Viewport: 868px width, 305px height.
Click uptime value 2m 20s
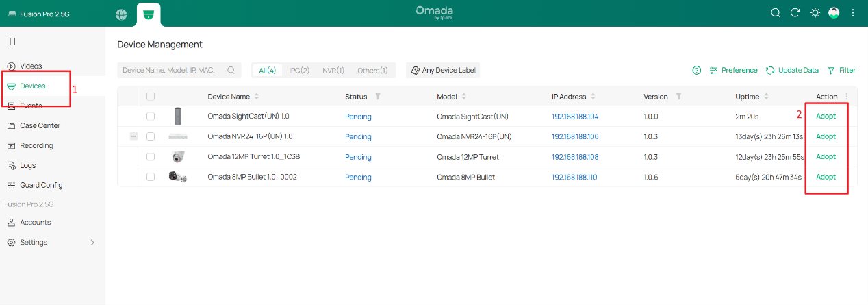coord(747,117)
